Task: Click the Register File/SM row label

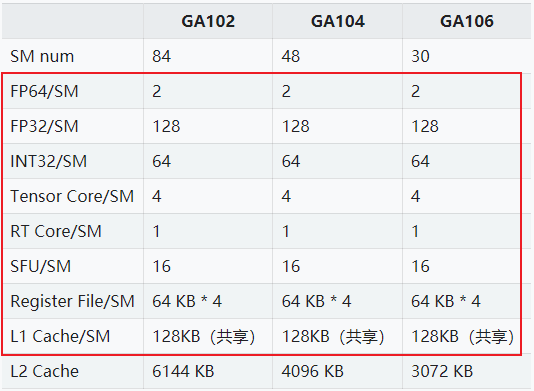Action: pos(73,301)
